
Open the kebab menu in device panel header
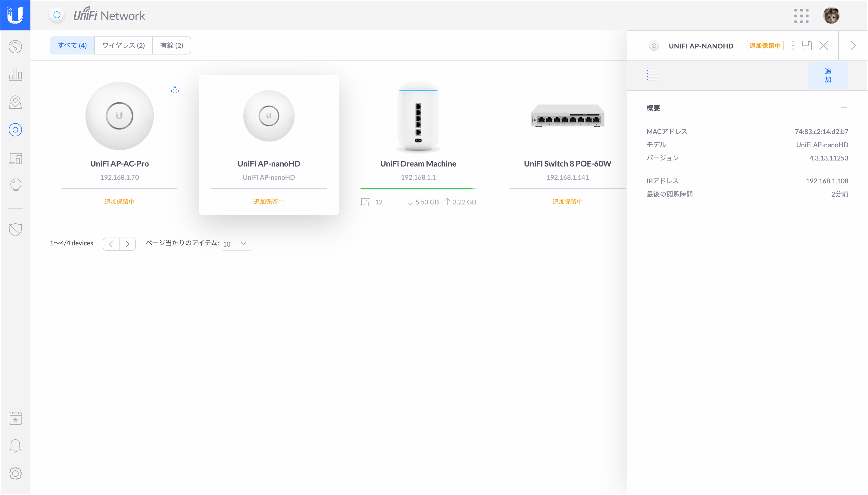793,45
